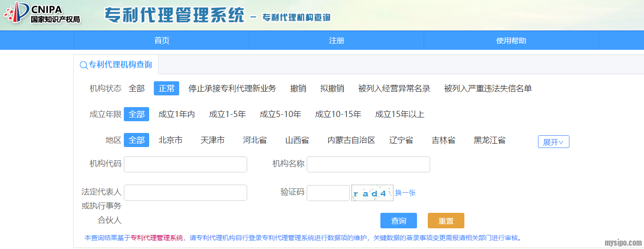644x249 pixels.
Task: Select 北京市 in the region filter
Action: (x=170, y=140)
